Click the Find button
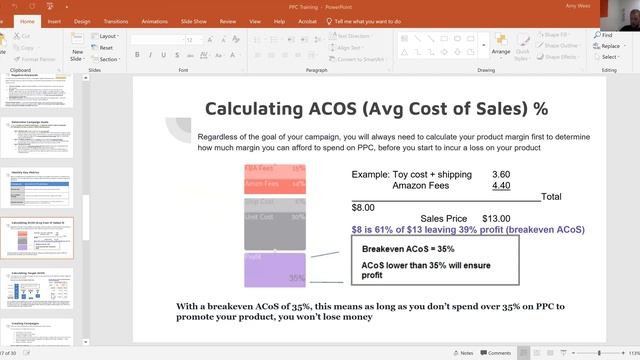This screenshot has width=640, height=360. 604,35
